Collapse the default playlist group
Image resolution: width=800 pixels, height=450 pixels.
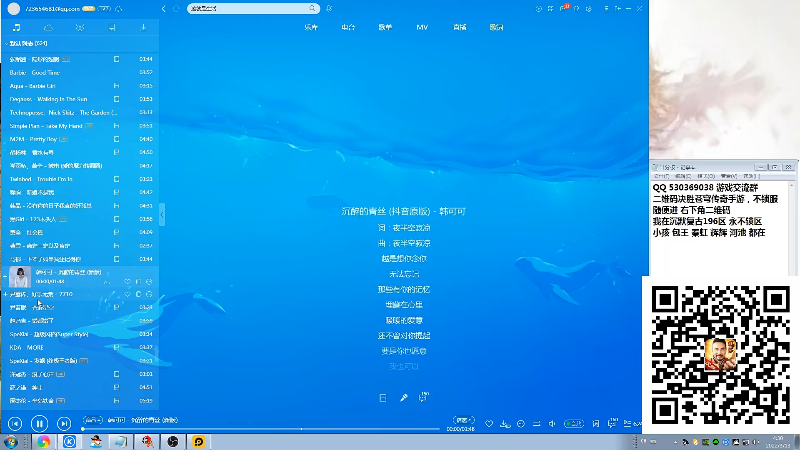pos(6,44)
